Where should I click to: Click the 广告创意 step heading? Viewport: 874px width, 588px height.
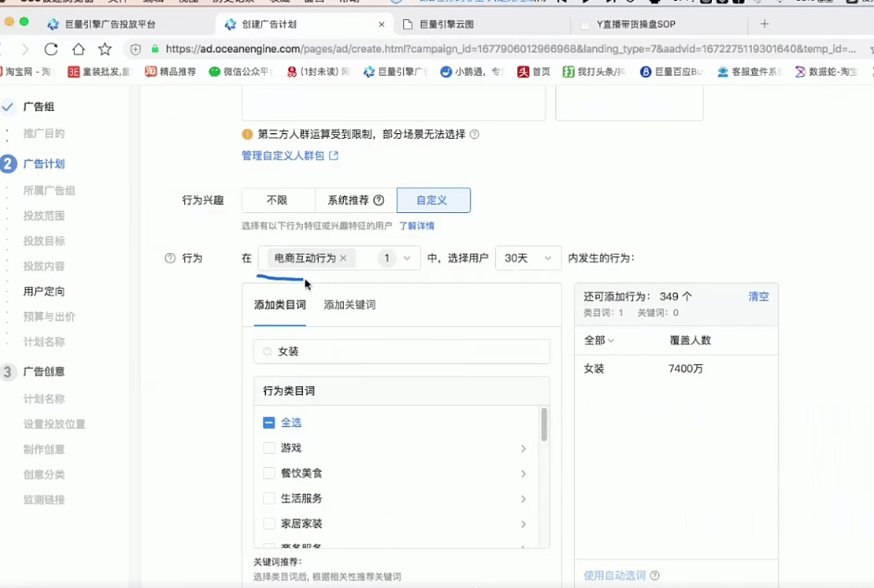[x=44, y=372]
